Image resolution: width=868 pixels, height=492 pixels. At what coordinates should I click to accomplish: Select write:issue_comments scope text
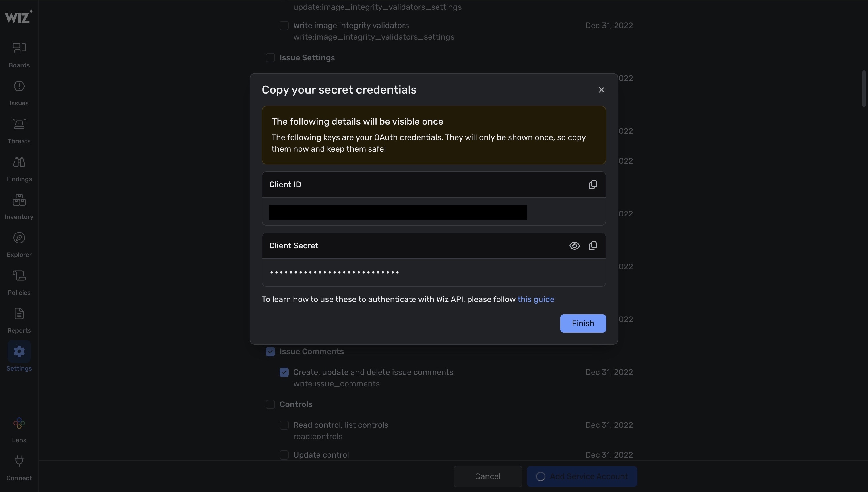pos(336,384)
